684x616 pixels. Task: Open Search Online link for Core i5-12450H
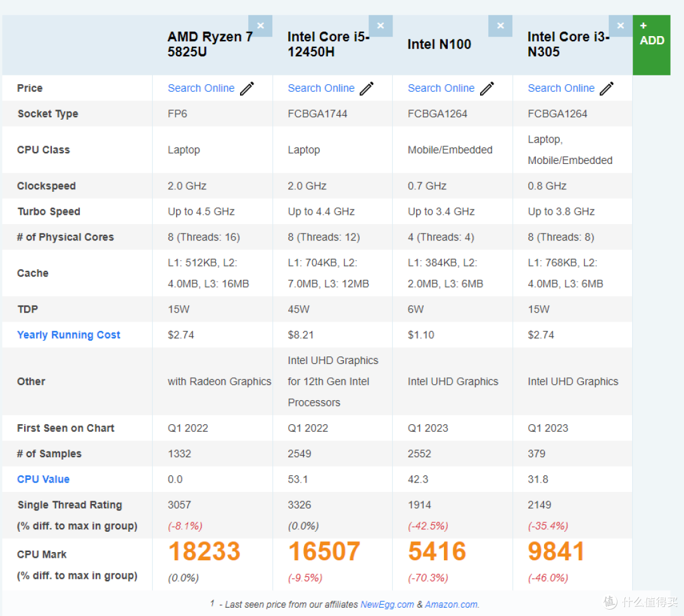pyautogui.click(x=321, y=88)
